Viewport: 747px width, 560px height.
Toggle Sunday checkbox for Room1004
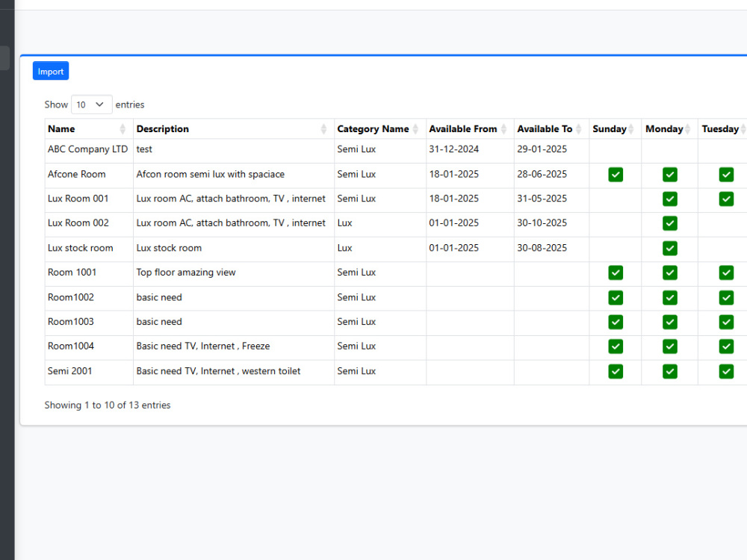(616, 346)
